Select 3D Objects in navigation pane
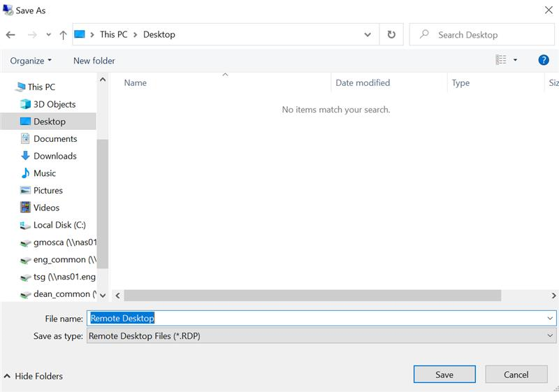This screenshot has width=559, height=392. pos(54,104)
